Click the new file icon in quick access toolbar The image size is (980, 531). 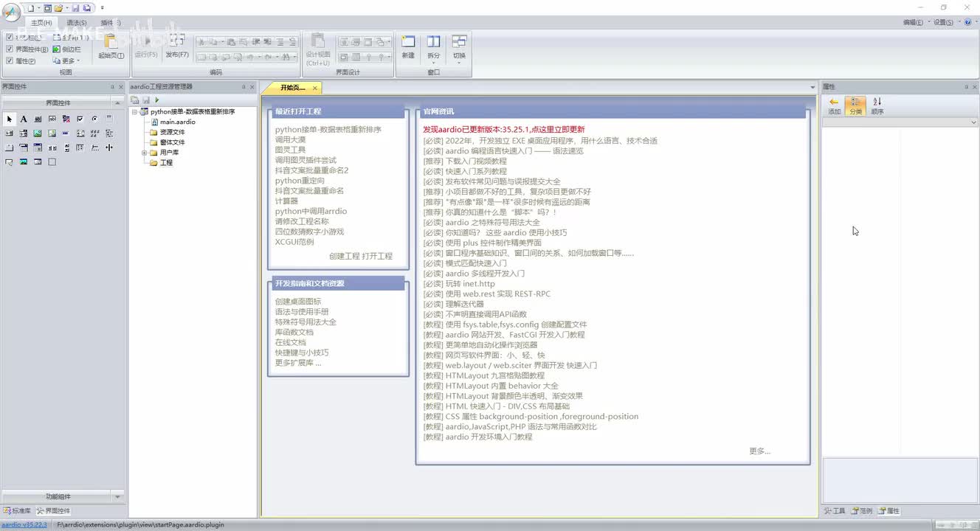pos(31,8)
